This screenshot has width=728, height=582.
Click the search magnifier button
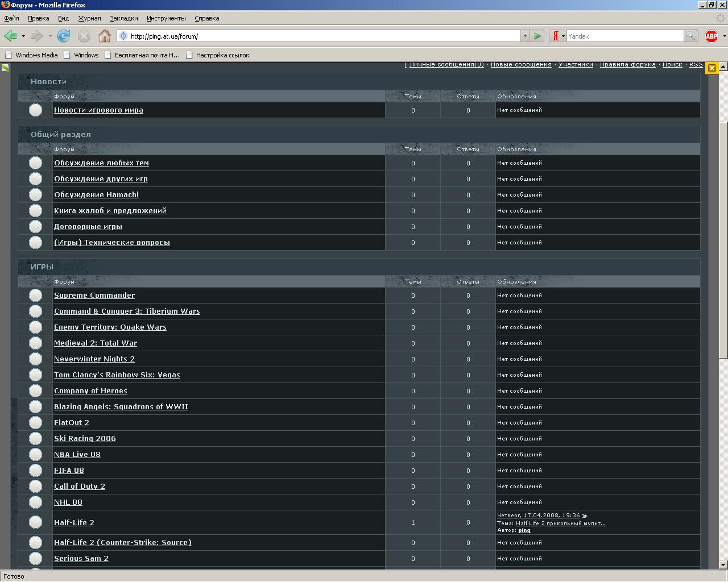tap(690, 36)
